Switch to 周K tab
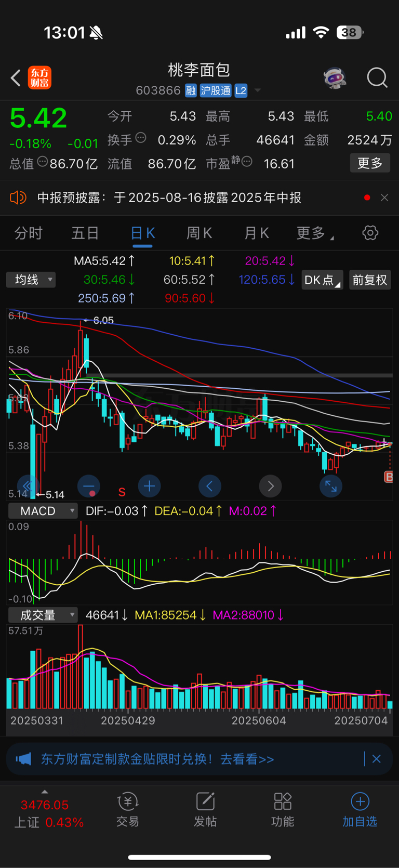This screenshot has width=399, height=868. tap(199, 233)
